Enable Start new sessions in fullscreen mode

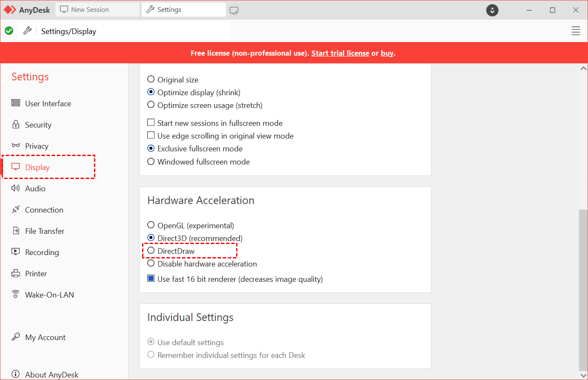(x=151, y=122)
